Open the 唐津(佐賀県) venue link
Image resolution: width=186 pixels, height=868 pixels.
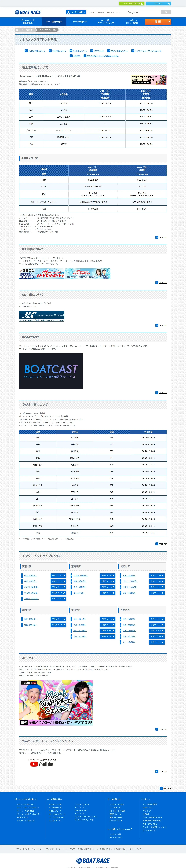click(x=129, y=636)
